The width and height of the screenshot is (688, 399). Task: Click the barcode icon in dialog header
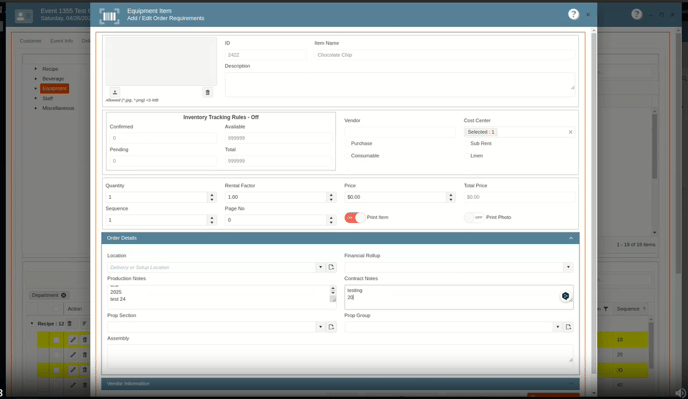pos(109,16)
